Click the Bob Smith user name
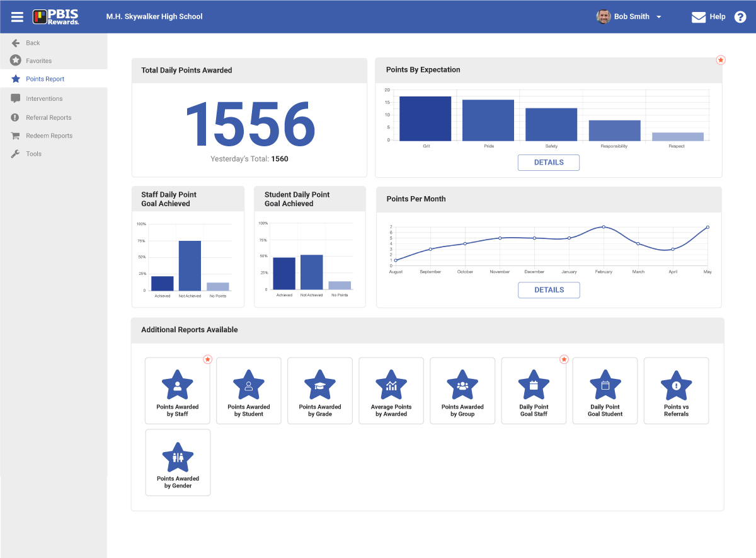This screenshot has height=558, width=756. (632, 16)
